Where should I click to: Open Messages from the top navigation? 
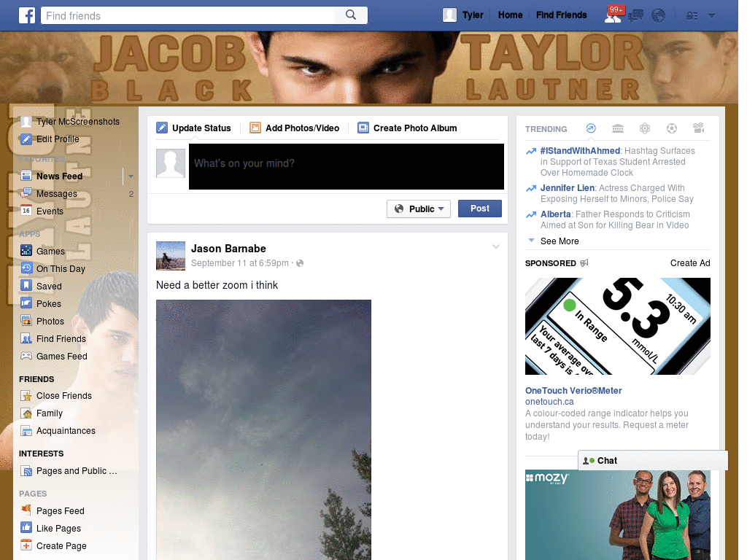pyautogui.click(x=635, y=15)
